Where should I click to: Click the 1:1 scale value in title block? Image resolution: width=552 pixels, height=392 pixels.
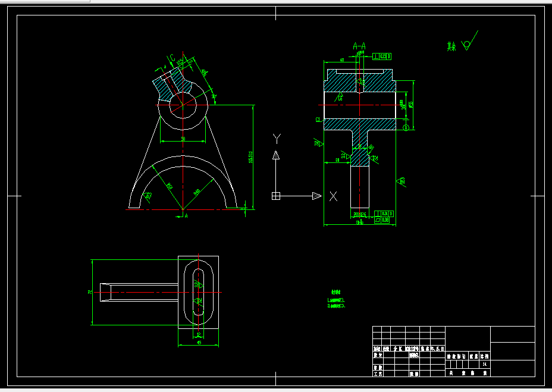point(485,364)
